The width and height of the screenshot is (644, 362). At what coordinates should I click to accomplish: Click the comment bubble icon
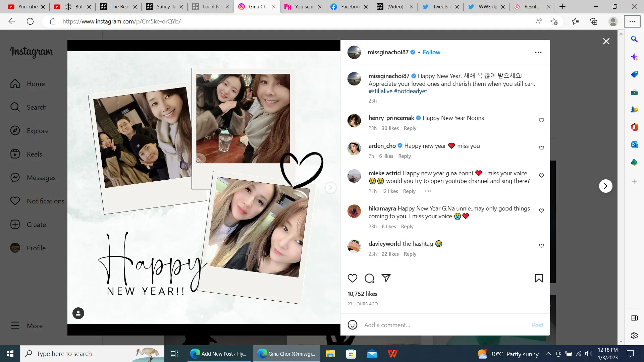[x=369, y=278]
